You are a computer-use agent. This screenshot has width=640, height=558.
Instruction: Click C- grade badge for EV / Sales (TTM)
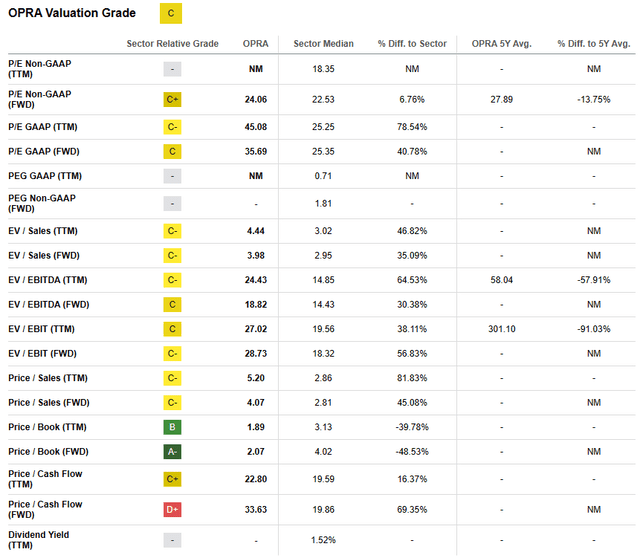[x=172, y=231]
